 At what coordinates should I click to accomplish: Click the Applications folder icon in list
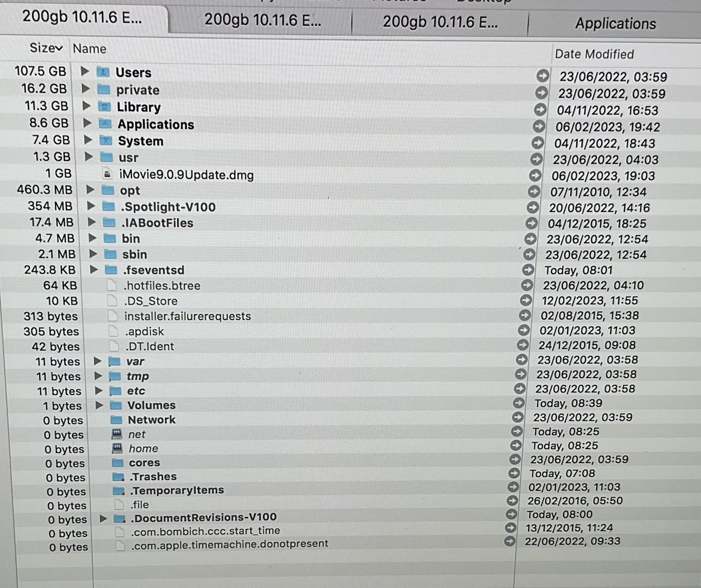coord(106,124)
